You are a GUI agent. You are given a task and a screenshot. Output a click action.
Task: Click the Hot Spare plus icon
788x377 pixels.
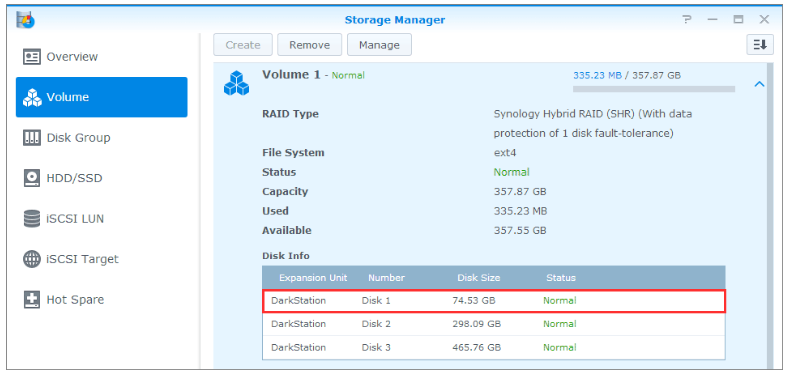[x=32, y=300]
